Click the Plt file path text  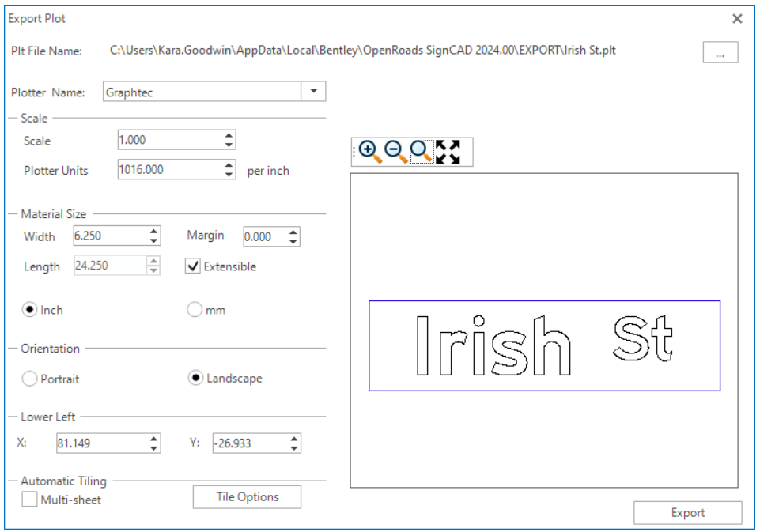tap(362, 51)
